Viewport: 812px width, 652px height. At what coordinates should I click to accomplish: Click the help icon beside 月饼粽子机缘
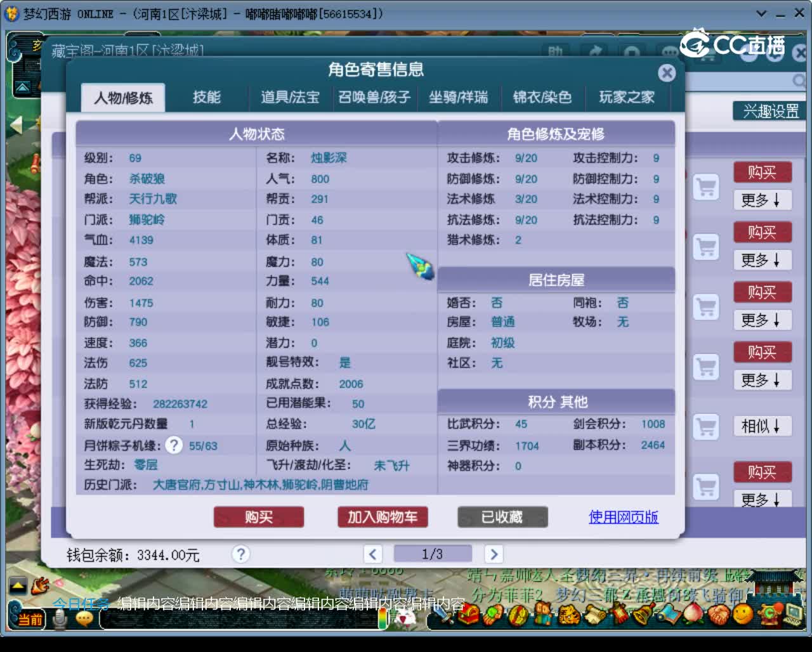coord(174,445)
